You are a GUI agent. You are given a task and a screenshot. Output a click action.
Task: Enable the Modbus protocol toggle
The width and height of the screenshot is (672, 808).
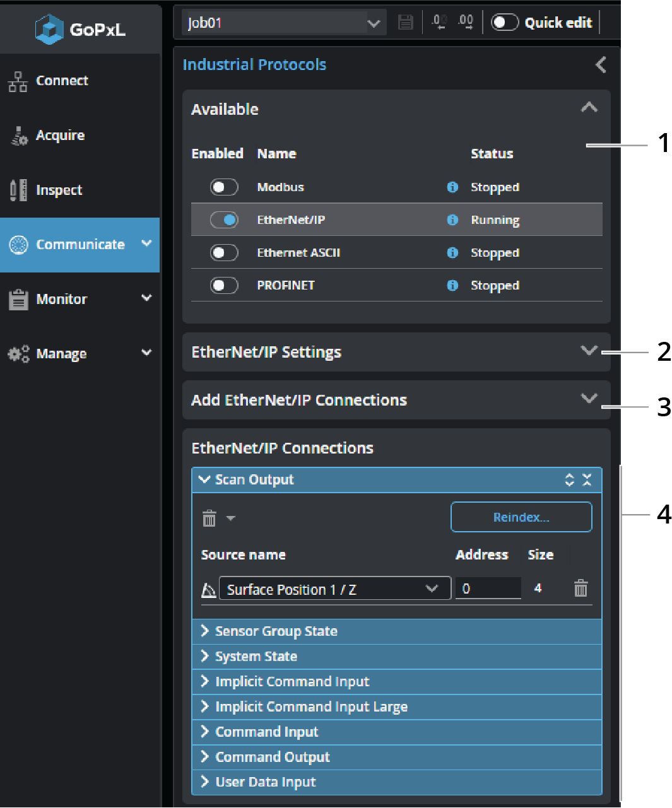pyautogui.click(x=224, y=187)
